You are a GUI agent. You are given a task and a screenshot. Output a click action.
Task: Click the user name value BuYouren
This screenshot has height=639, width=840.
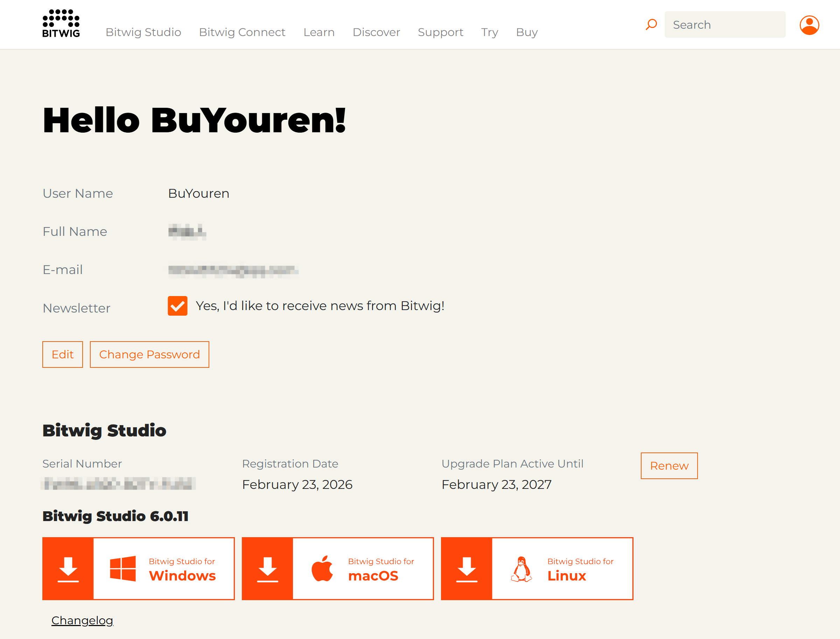click(x=198, y=194)
